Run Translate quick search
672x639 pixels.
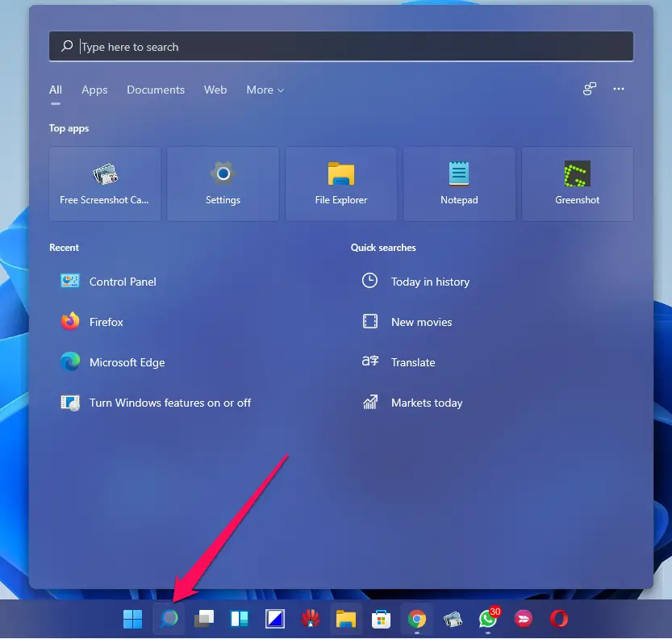click(x=399, y=362)
